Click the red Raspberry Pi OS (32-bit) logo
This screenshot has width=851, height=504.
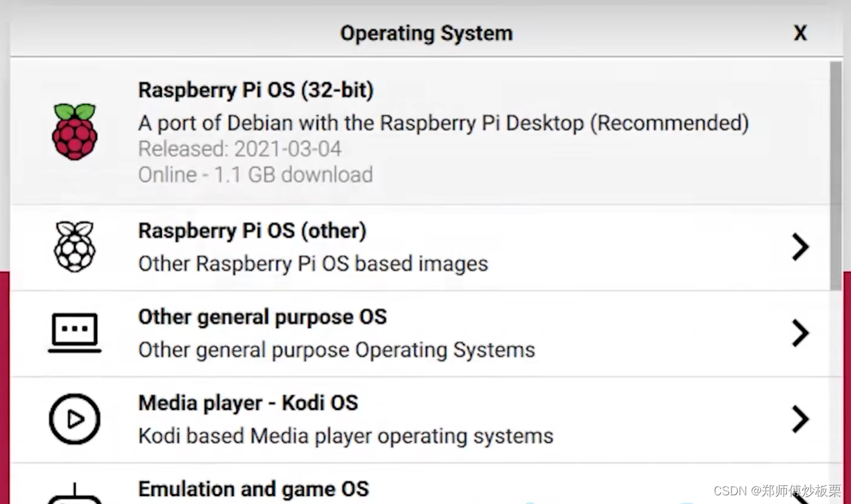tap(75, 131)
